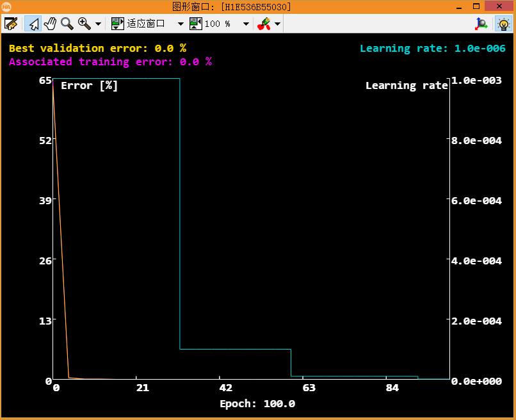
Task: Click the 3D axes plot icon
Action: coord(481,24)
